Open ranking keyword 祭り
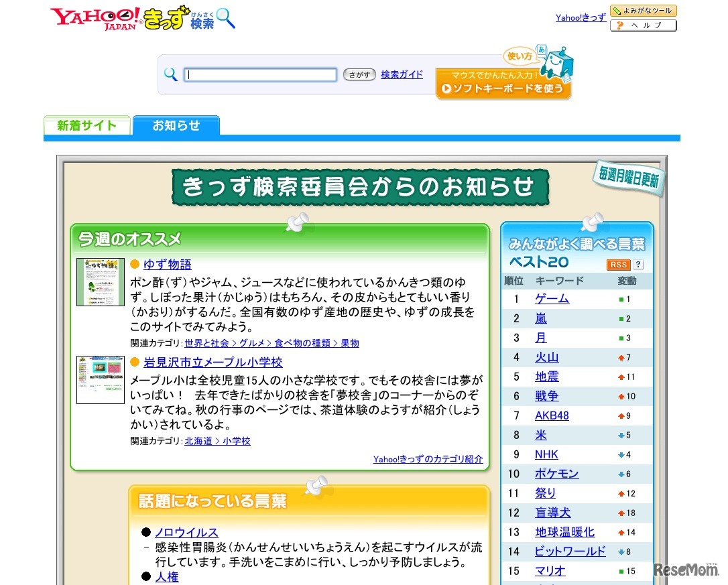The image size is (728, 585). [545, 494]
